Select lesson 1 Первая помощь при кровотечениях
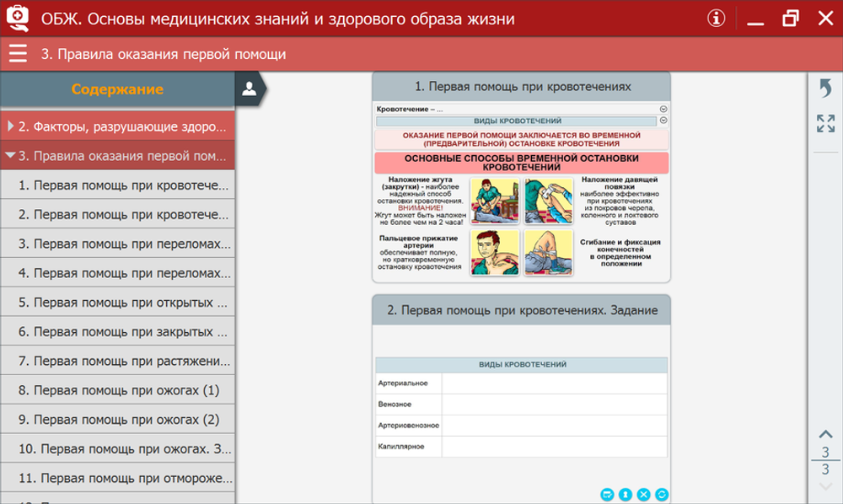The width and height of the screenshot is (843, 504). [118, 185]
